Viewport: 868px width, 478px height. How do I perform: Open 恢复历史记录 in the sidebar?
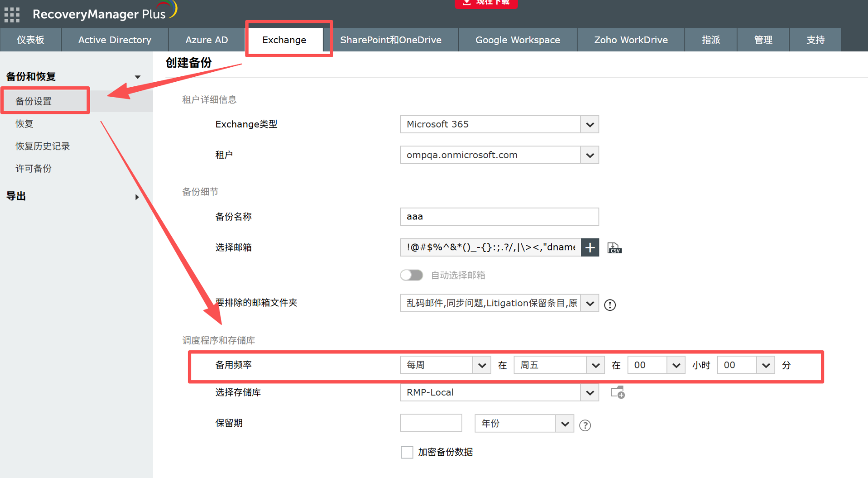pos(43,146)
